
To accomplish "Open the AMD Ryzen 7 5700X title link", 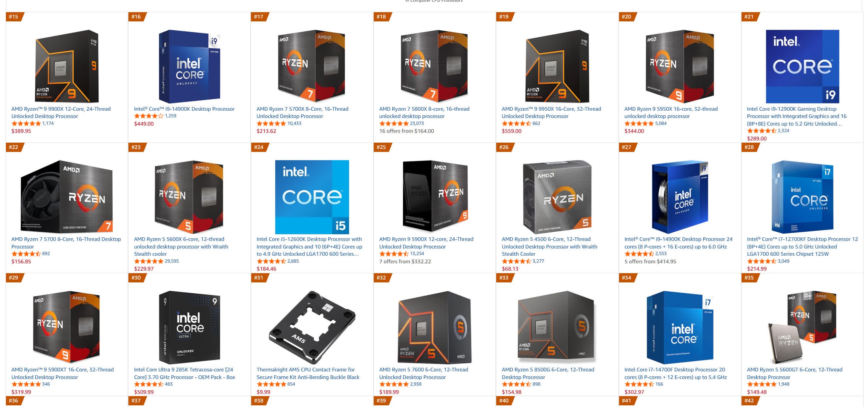I will point(302,112).
